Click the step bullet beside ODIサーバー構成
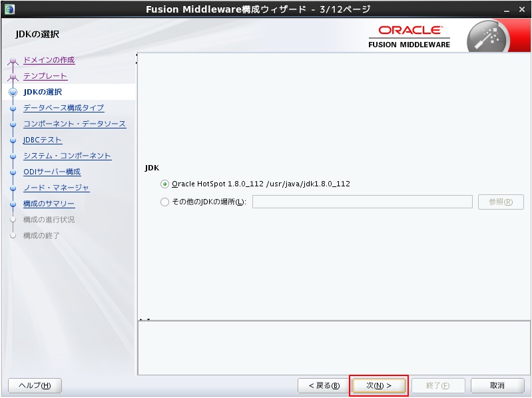532x398 pixels. tap(13, 172)
